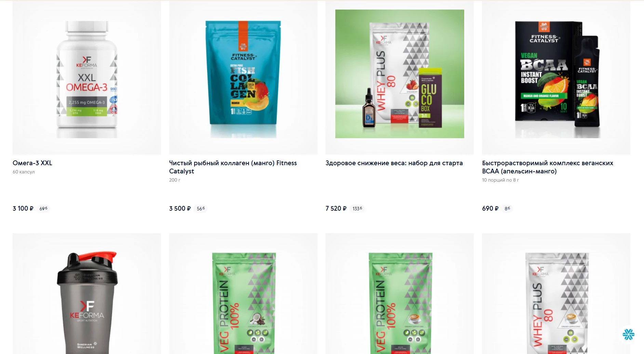Click Здоровое снижение веса: набор для старта

(394, 163)
